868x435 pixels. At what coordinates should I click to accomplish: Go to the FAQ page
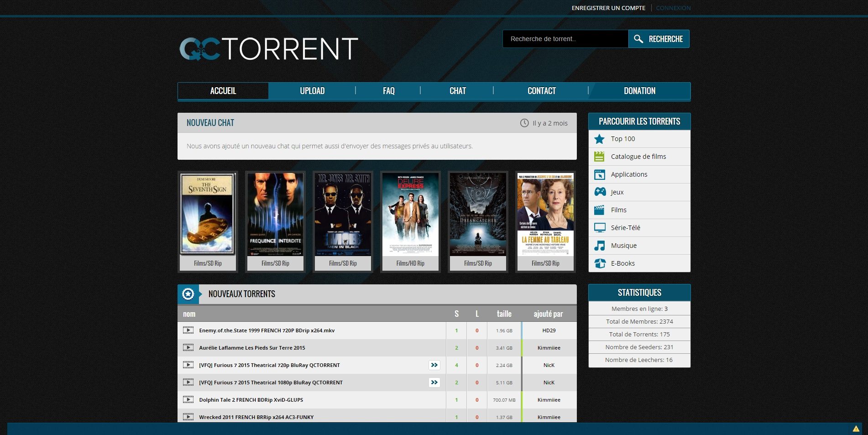pos(388,91)
